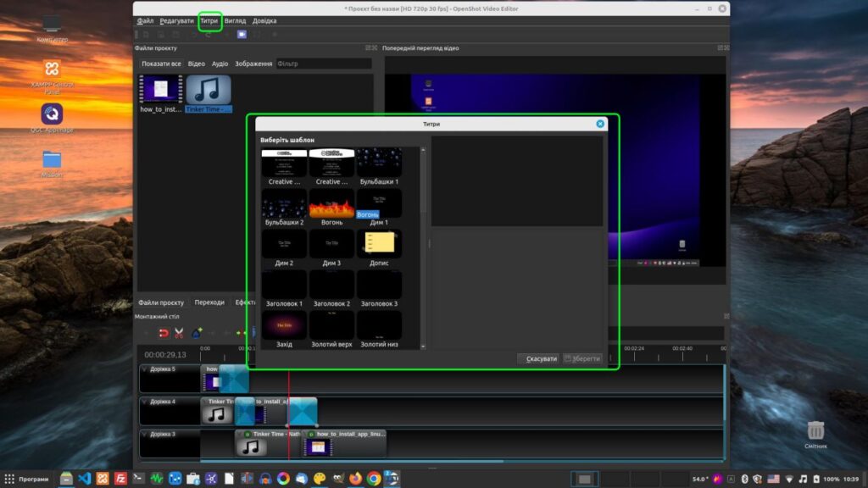Click the US flag keyboard layout indicator
Image resolution: width=868 pixels, height=488 pixels.
(x=773, y=480)
